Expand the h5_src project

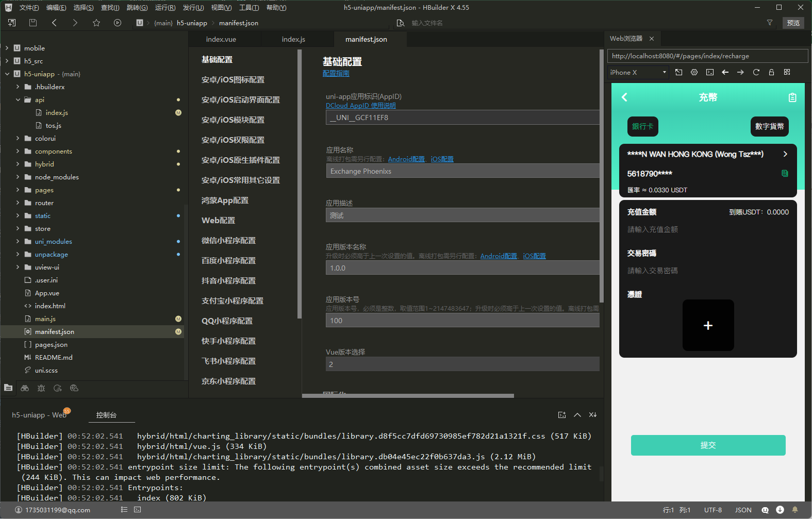click(7, 61)
